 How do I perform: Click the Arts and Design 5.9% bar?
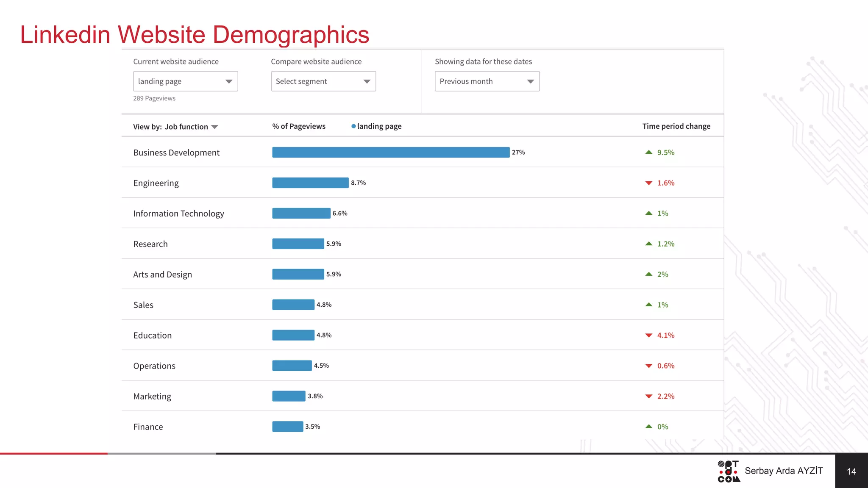(x=298, y=274)
